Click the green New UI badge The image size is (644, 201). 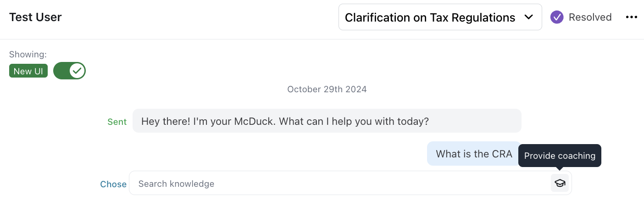click(28, 71)
